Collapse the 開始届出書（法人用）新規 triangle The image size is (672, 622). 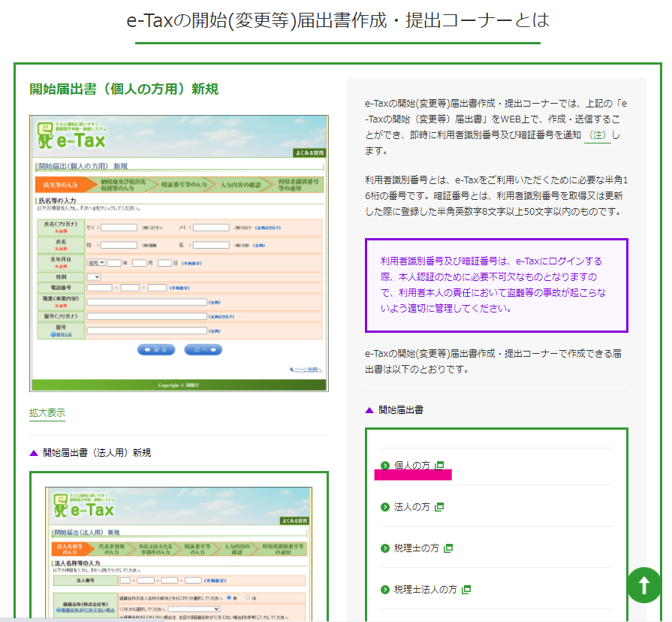tap(34, 453)
